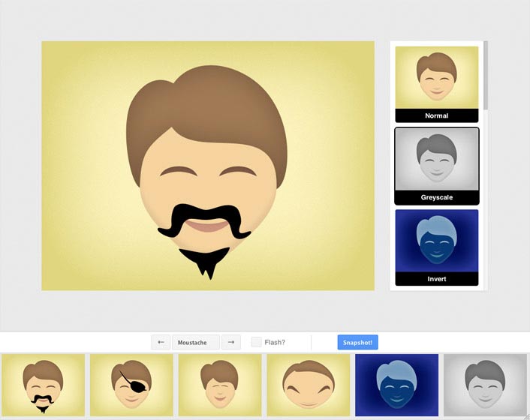Click the Invert label caption
530x420 pixels.
436,279
